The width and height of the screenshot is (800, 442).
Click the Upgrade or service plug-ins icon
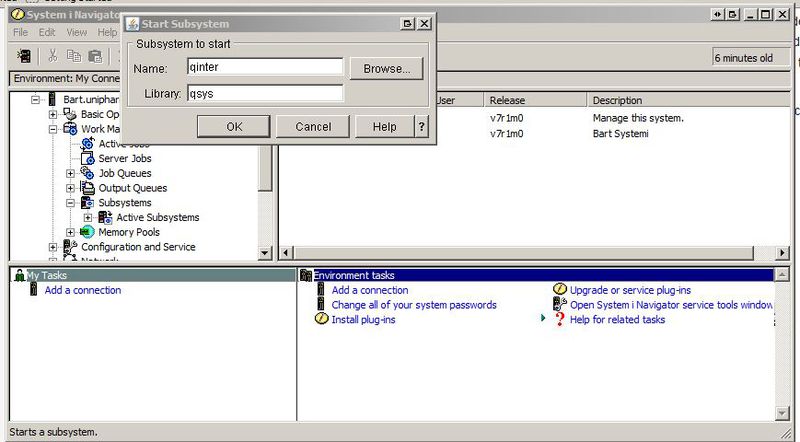560,289
